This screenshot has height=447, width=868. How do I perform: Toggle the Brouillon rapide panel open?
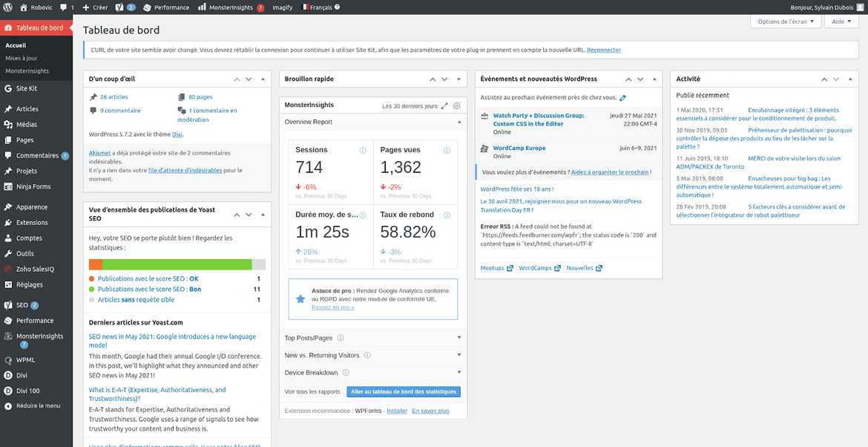[458, 79]
